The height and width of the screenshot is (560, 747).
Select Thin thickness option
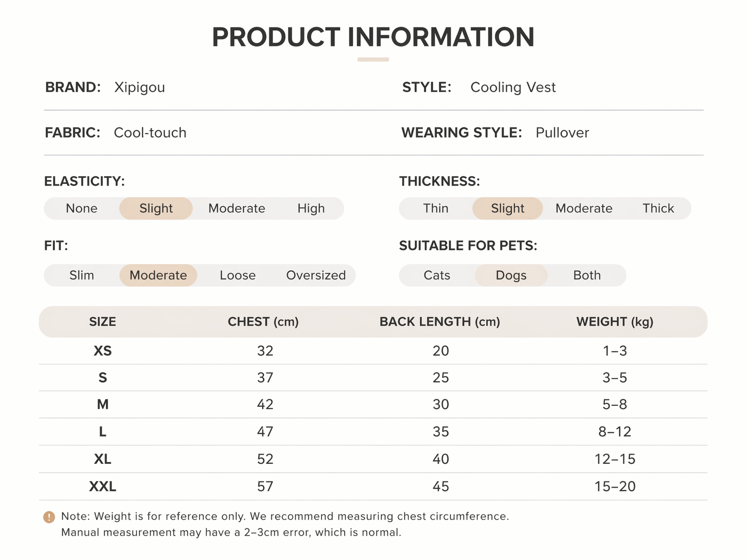[436, 208]
